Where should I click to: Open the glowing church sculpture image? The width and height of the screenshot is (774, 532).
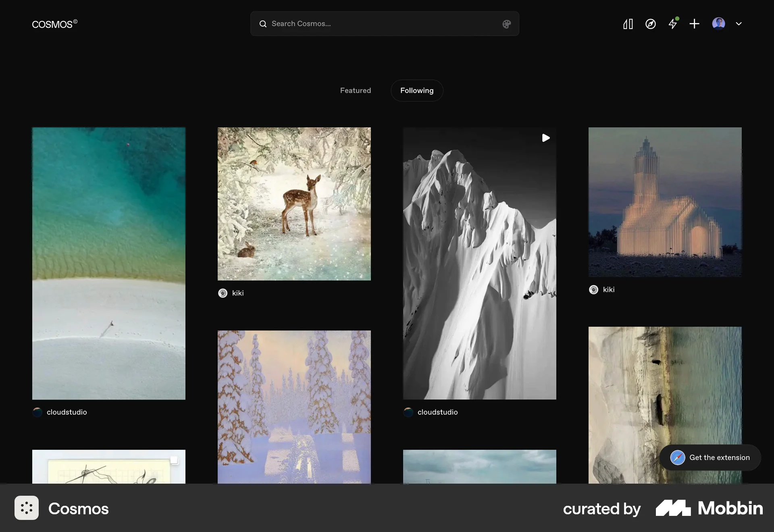coord(665,202)
